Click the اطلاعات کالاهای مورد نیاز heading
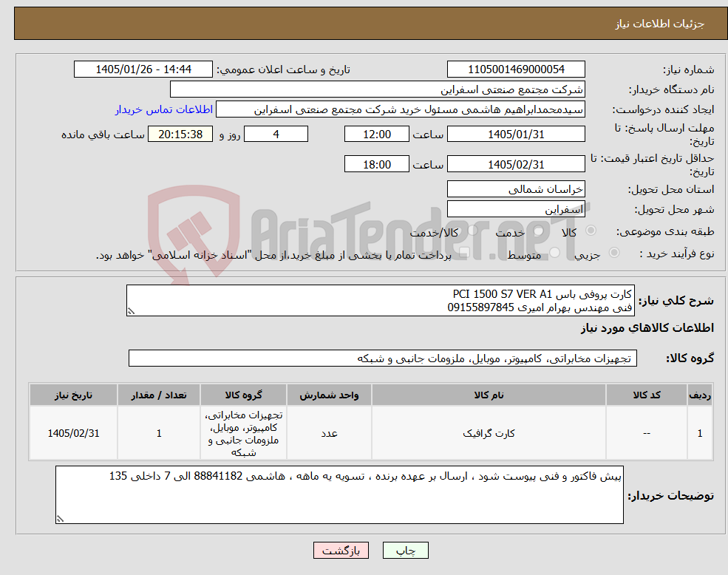 [x=647, y=328]
